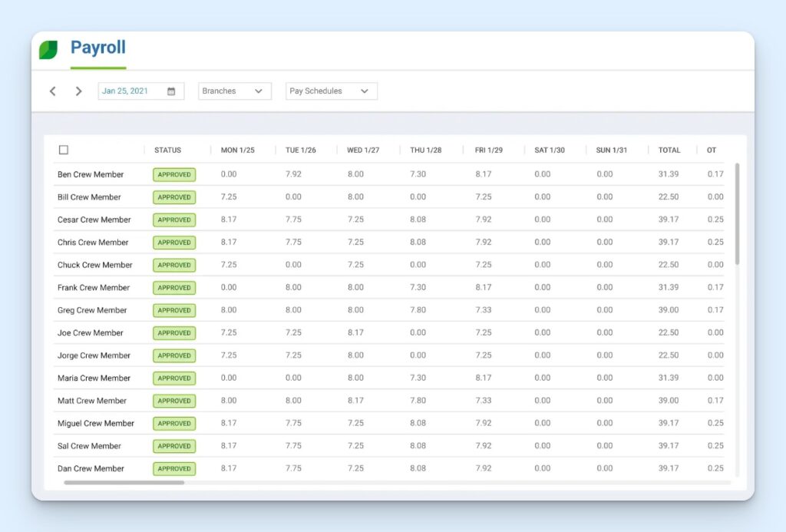
Task: Click APPROVED badge for Maria Crew Member
Action: point(174,378)
